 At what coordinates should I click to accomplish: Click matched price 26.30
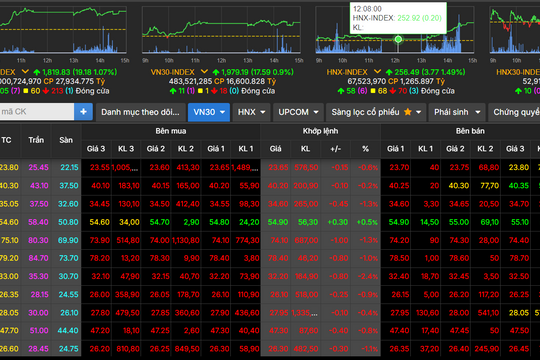tap(278, 349)
